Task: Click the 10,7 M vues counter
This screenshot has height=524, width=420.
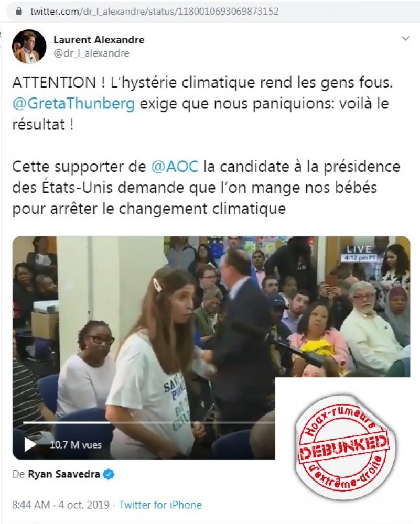Action: 76,445
